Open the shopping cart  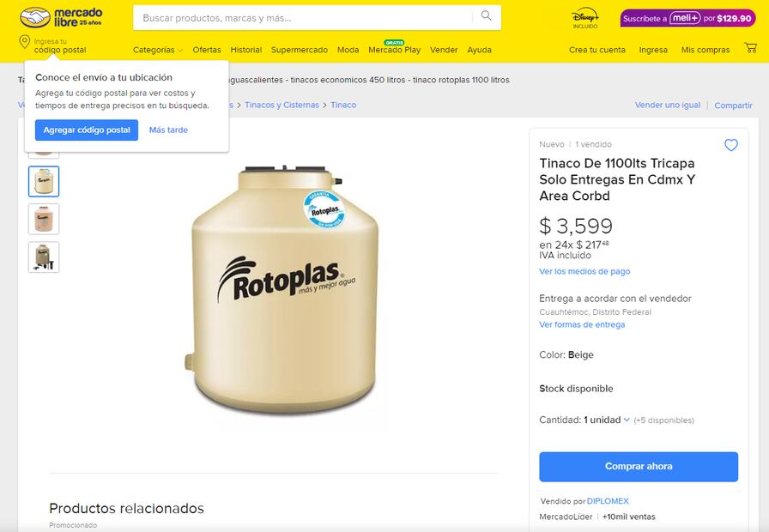(750, 49)
